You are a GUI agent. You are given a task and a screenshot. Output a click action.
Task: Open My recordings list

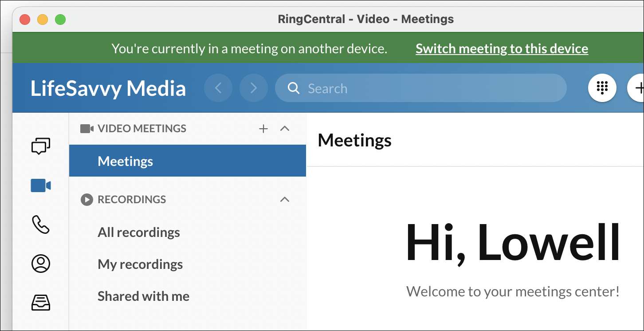click(140, 264)
